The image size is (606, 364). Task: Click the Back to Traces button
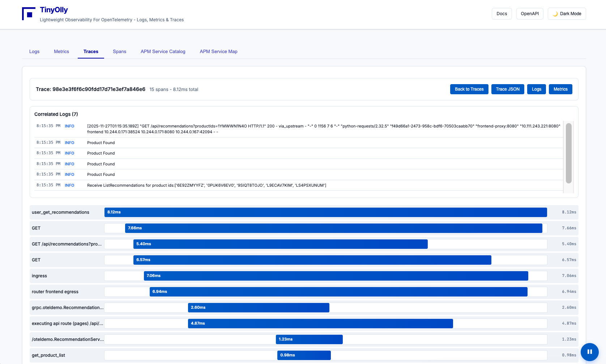pos(469,89)
